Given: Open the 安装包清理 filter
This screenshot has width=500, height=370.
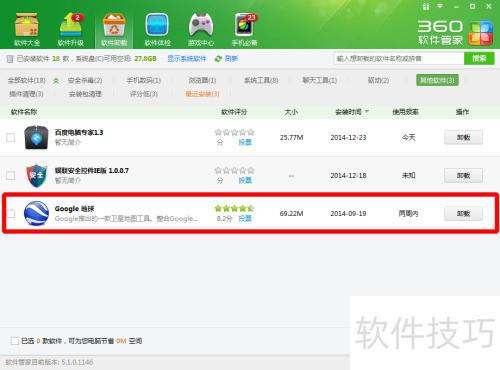Looking at the screenshot, I should pyautogui.click(x=85, y=94).
